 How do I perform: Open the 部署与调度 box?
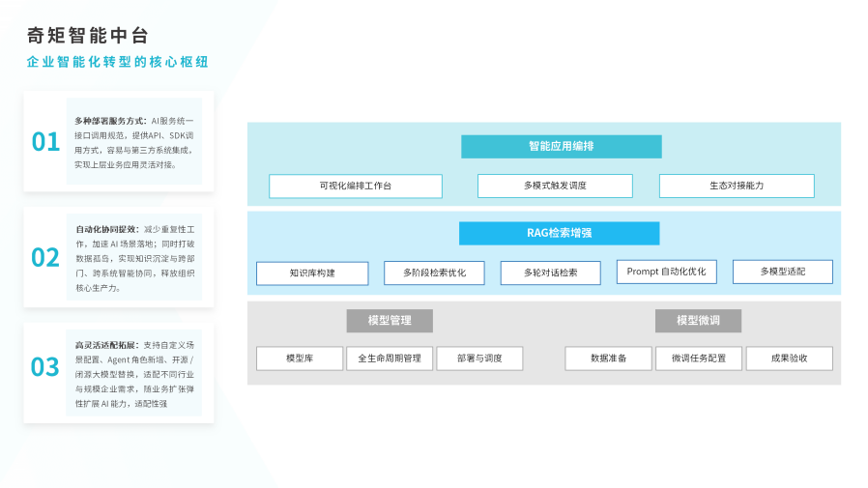(479, 359)
